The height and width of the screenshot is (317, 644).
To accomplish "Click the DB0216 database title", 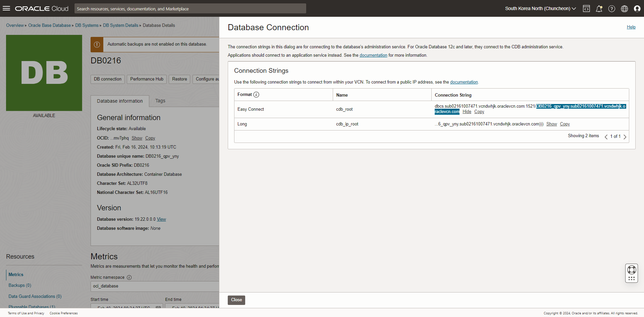I will [x=106, y=61].
